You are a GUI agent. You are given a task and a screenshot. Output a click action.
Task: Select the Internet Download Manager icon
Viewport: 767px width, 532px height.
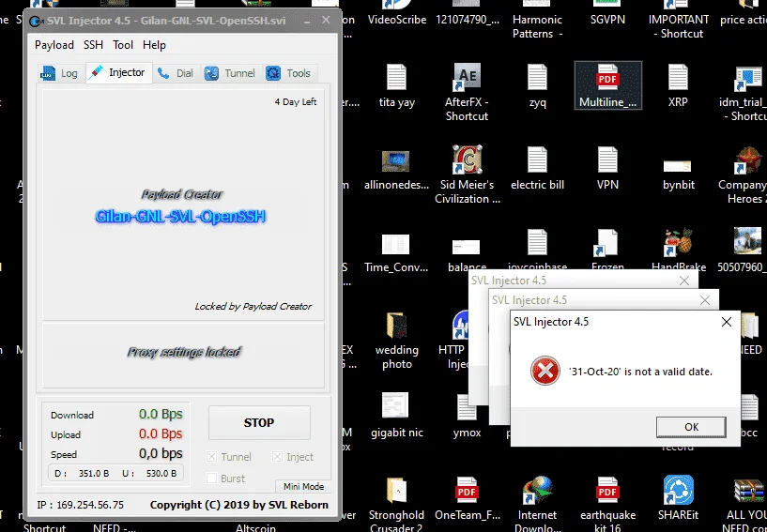click(537, 505)
